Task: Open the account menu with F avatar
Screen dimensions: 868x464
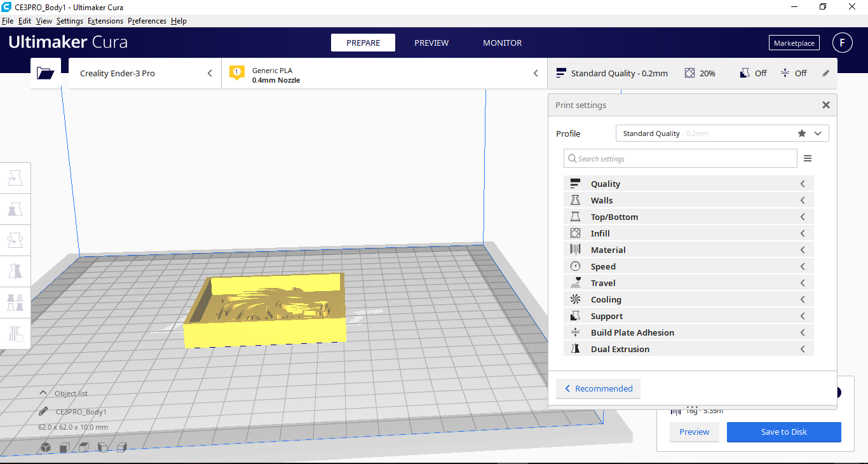Action: (x=843, y=43)
